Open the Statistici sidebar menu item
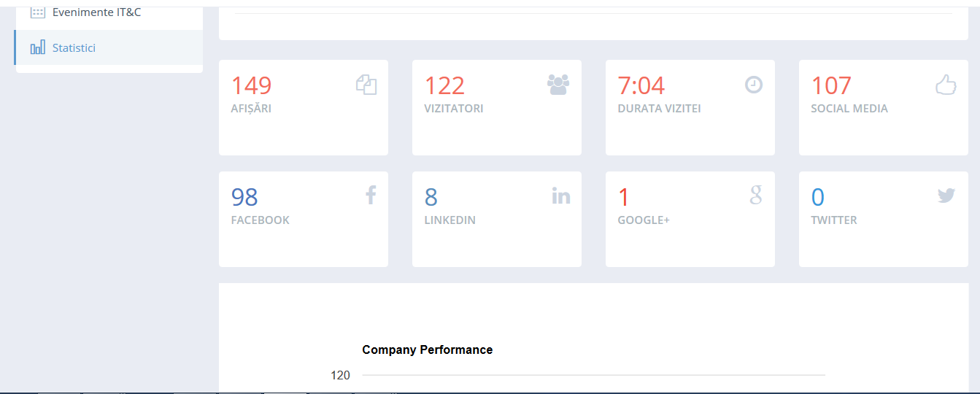 click(74, 48)
